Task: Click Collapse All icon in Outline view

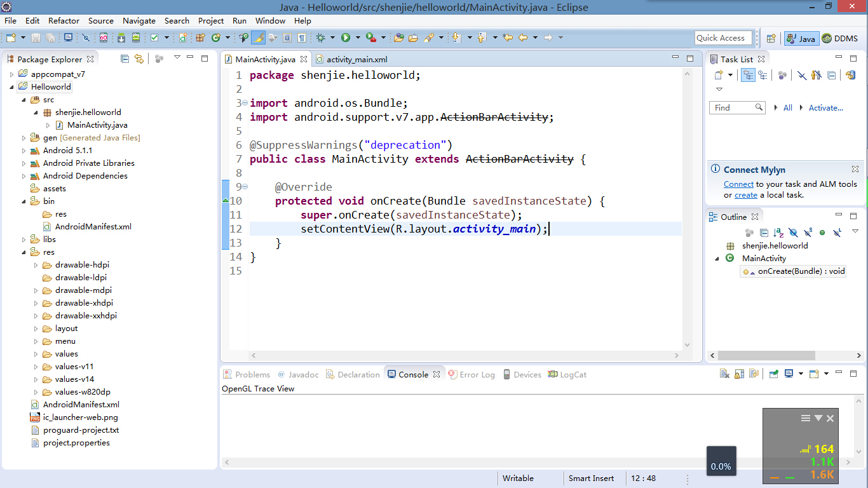Action: click(x=764, y=233)
